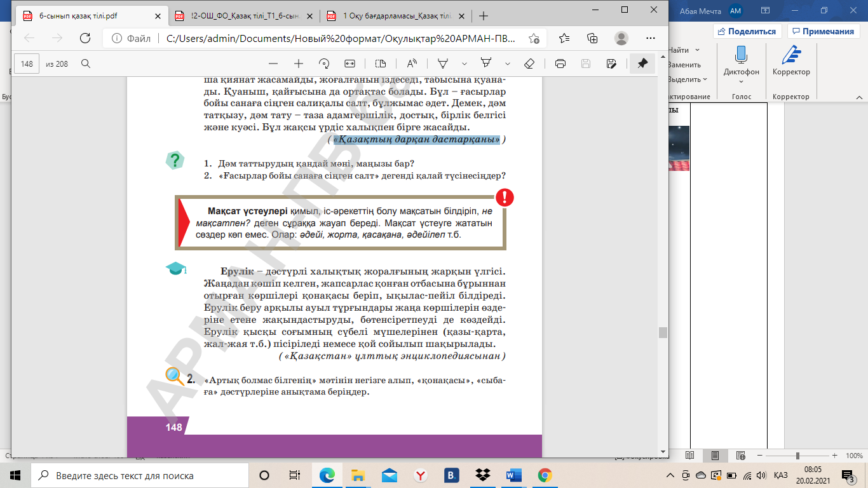Open a new Edge tab
868x488 pixels.
[x=484, y=16]
